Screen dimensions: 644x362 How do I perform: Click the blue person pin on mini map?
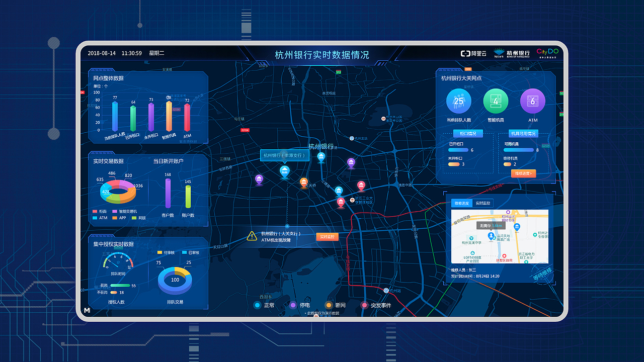click(x=491, y=236)
